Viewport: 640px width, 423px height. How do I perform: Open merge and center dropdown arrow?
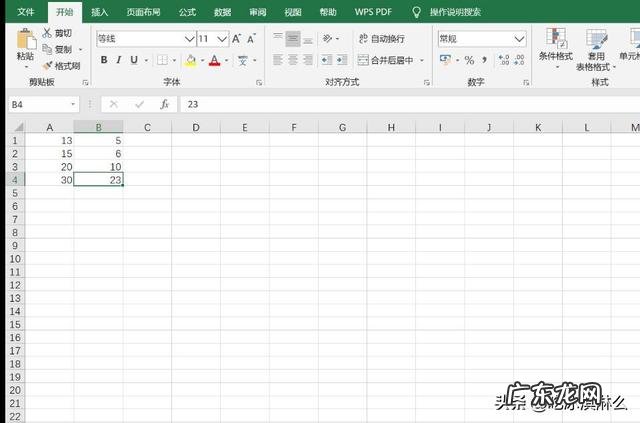point(422,60)
